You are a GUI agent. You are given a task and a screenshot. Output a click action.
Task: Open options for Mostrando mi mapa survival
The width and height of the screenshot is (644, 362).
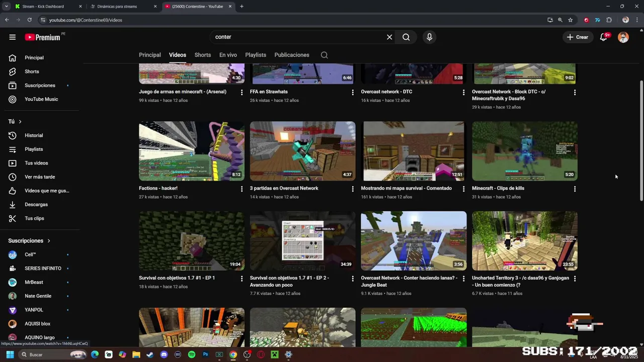click(x=463, y=189)
